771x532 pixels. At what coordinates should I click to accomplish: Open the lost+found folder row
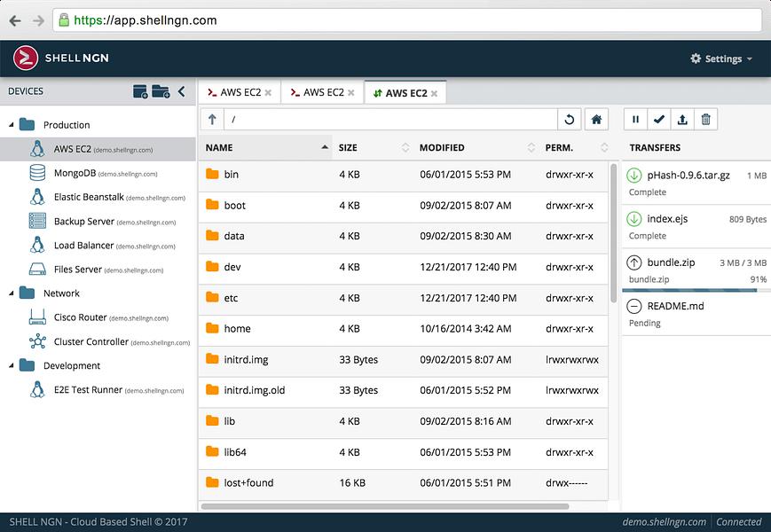pyautogui.click(x=404, y=483)
